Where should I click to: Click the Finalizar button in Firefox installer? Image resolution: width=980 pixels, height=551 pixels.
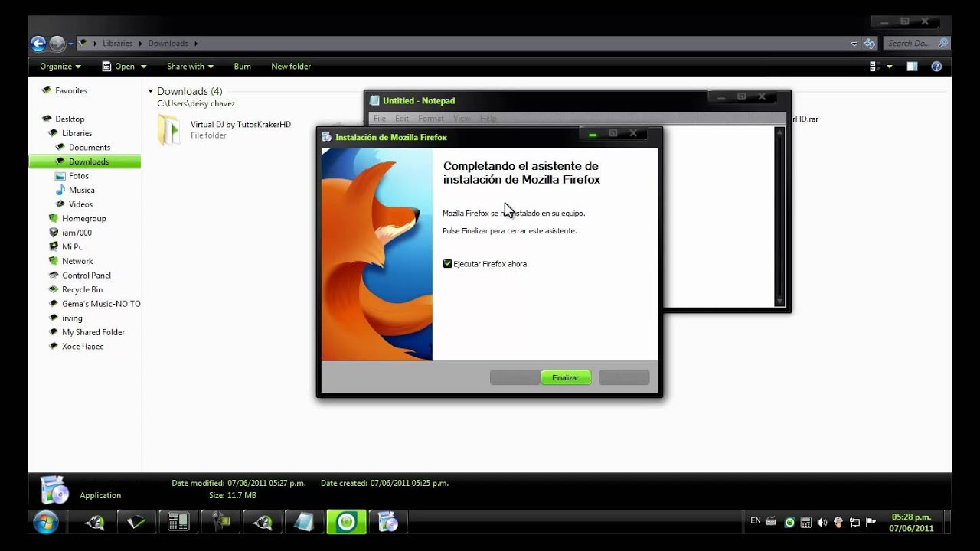point(565,377)
